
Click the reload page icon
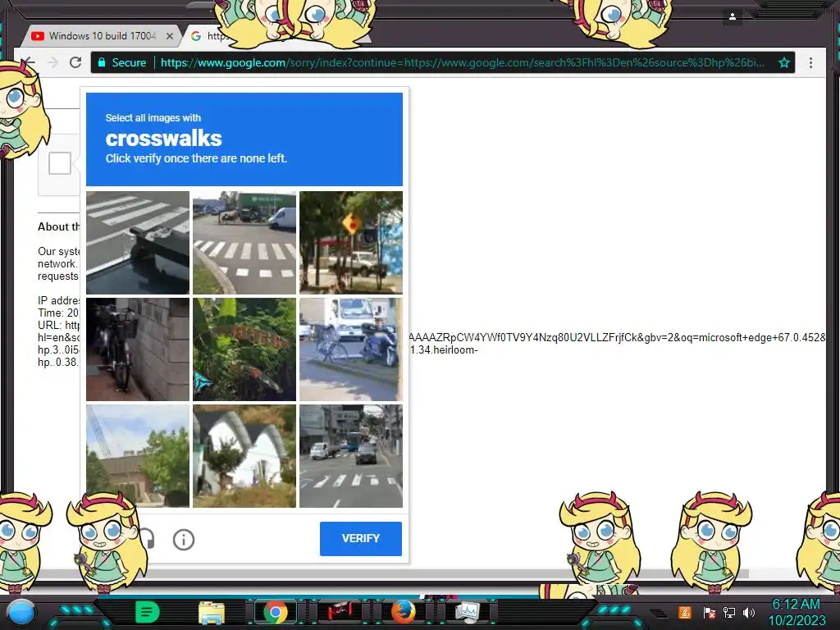click(x=75, y=62)
